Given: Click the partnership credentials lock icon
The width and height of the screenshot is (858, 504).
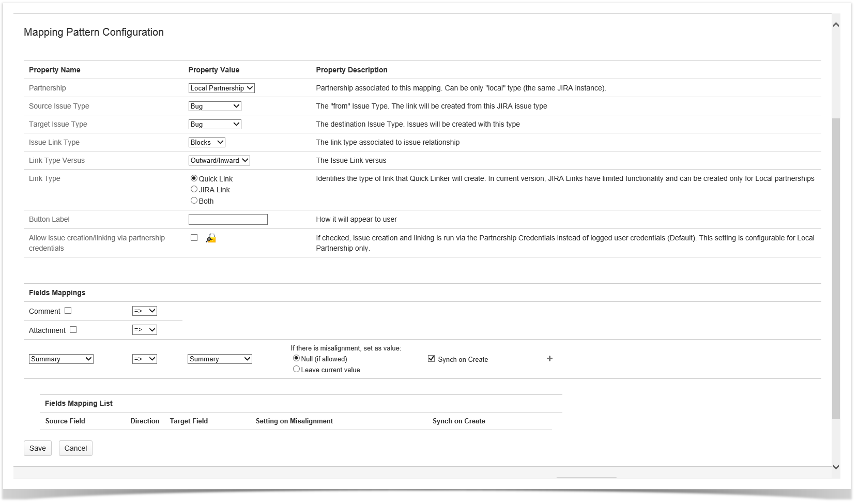Looking at the screenshot, I should click(211, 238).
